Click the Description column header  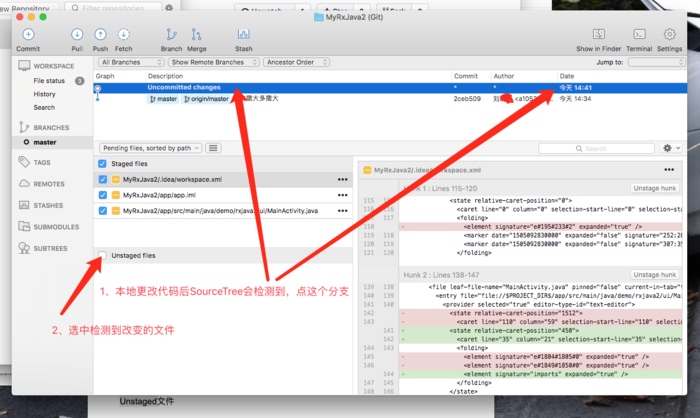[165, 76]
